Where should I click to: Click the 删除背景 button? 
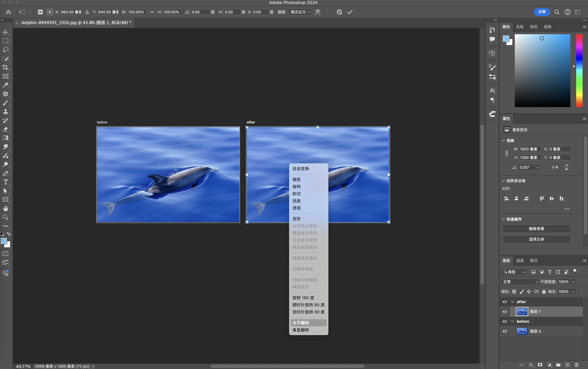(x=536, y=229)
